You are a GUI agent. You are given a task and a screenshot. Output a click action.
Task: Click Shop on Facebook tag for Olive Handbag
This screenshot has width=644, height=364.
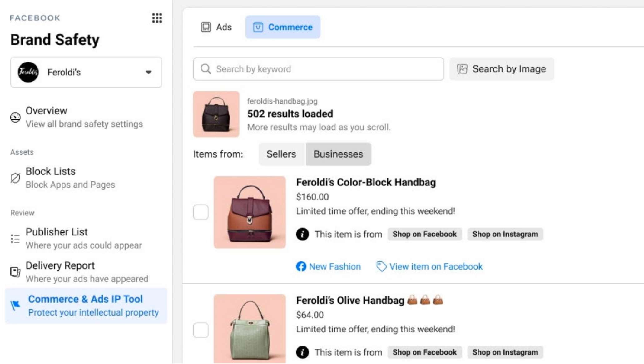tap(424, 352)
